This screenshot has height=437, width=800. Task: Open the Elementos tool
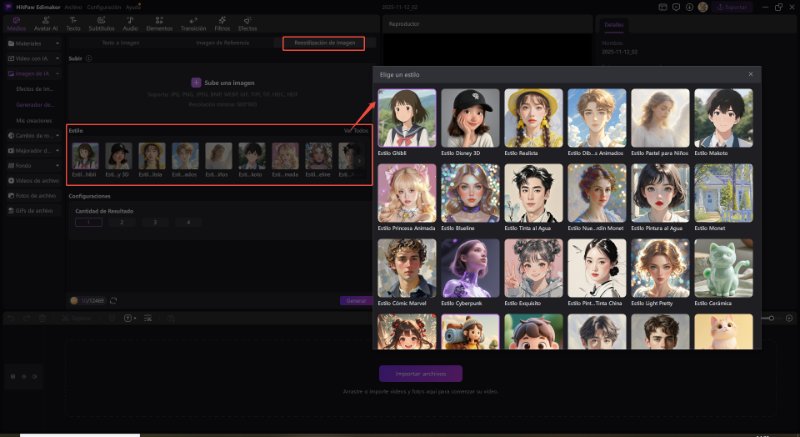(159, 24)
